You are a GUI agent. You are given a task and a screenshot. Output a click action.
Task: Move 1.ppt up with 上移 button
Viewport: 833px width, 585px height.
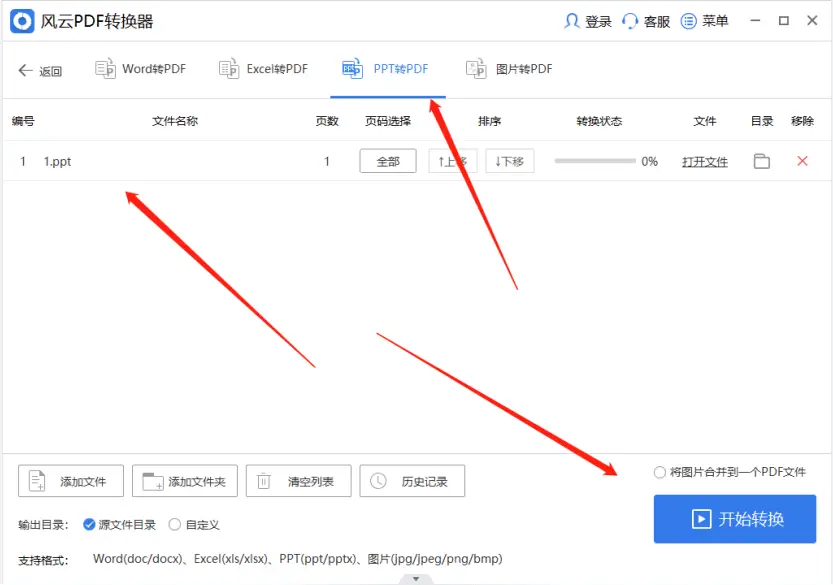pyautogui.click(x=453, y=161)
